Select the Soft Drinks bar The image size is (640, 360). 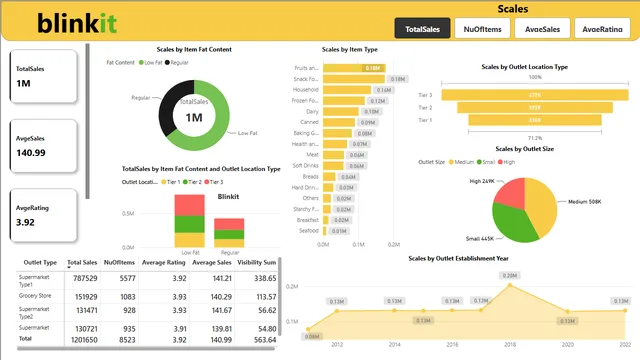click(333, 166)
